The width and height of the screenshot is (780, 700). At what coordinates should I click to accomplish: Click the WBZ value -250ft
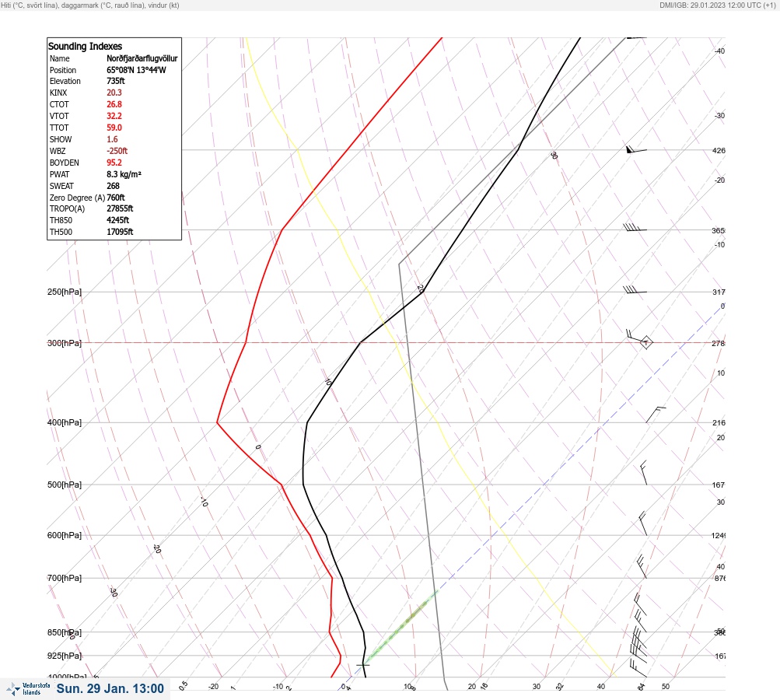(117, 151)
